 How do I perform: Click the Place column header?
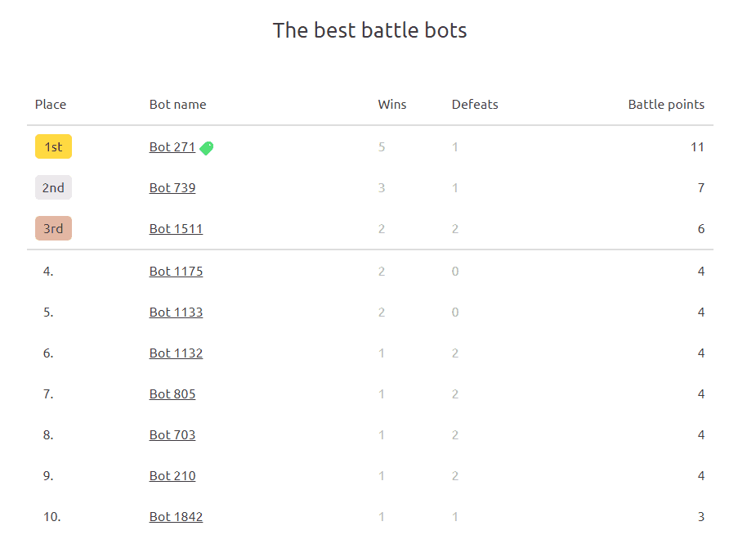[x=51, y=105]
